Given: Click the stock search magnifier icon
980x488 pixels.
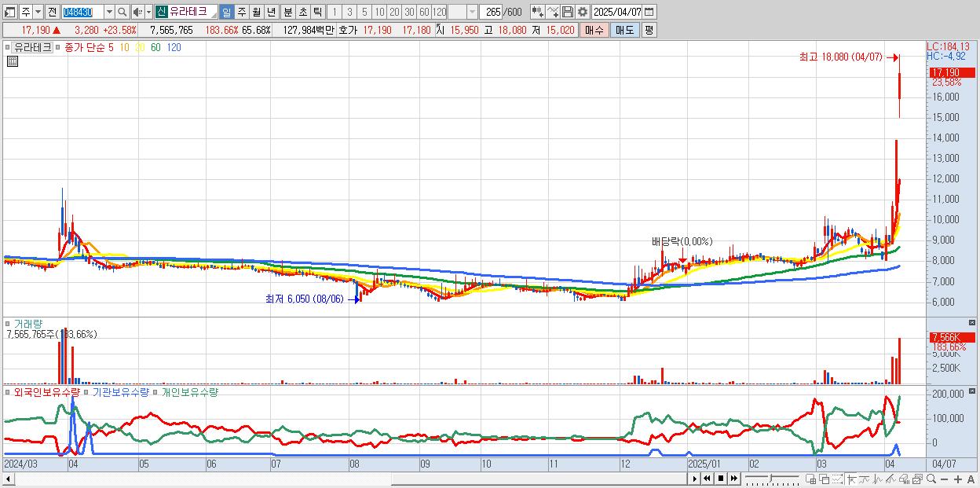Looking at the screenshot, I should (122, 12).
